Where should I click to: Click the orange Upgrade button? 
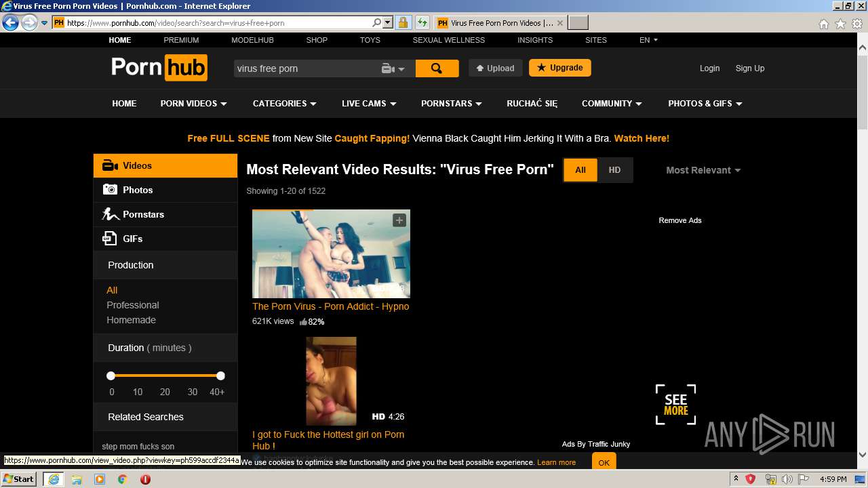tap(560, 68)
